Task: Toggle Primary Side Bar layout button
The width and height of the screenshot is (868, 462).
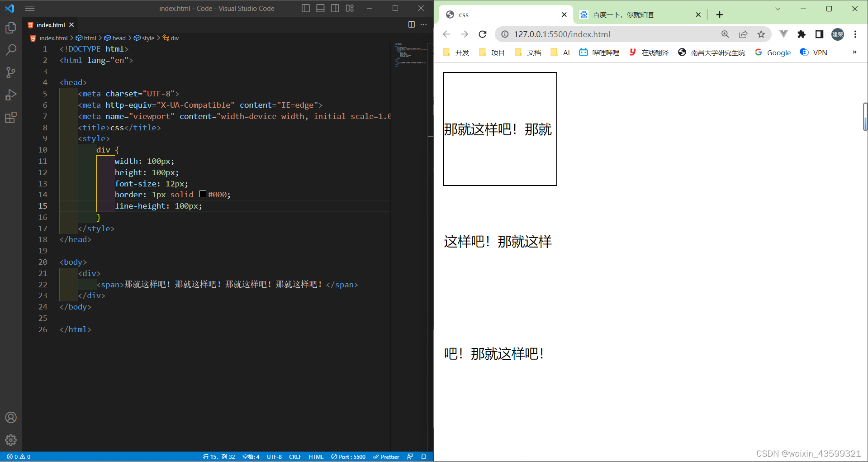Action: [306, 8]
